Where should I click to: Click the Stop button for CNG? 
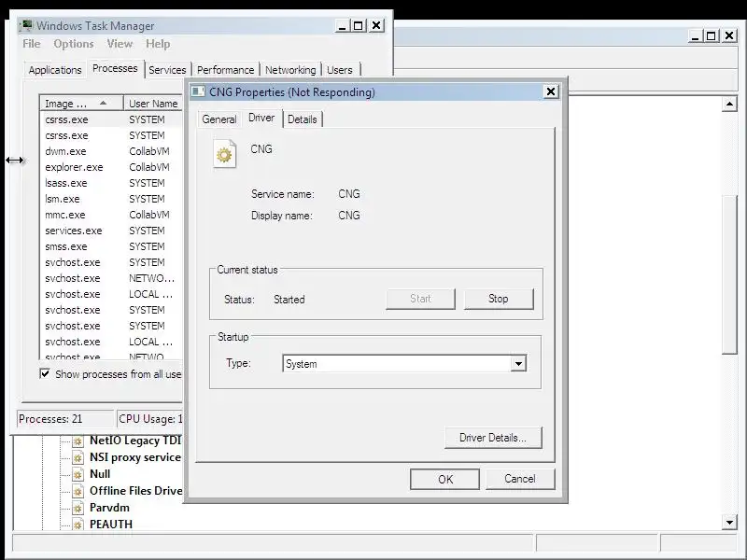499,299
